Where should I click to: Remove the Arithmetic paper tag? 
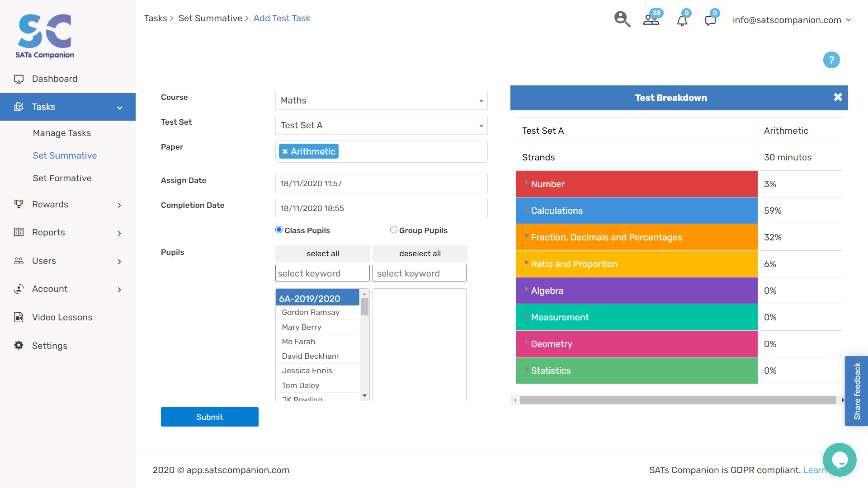285,151
